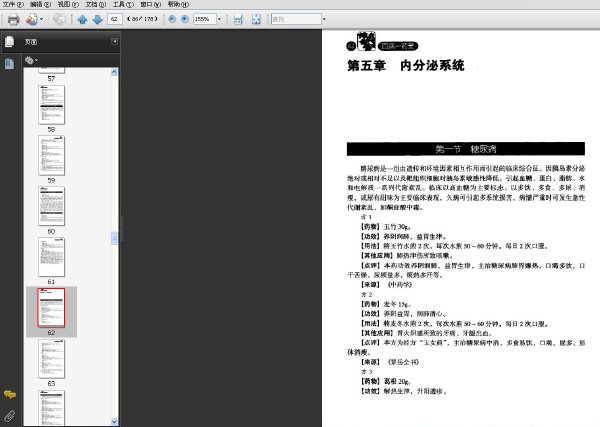Go to previous page with the up arrow
The image size is (600, 427).
tap(82, 19)
